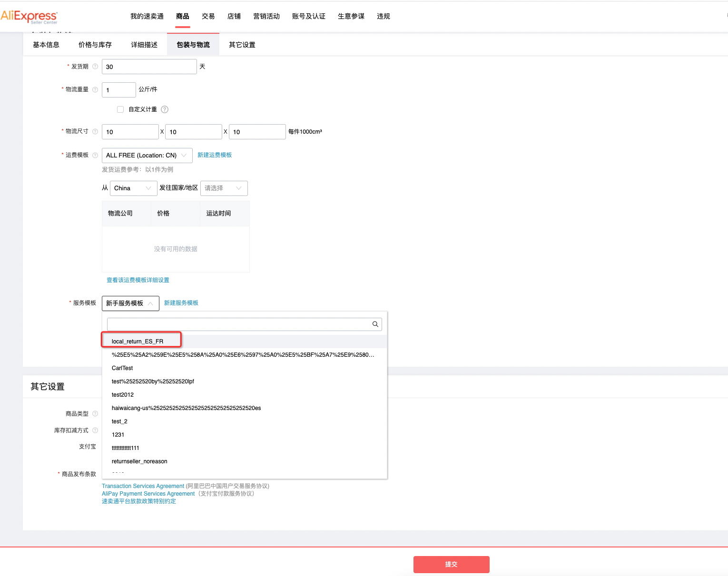Open 交易 menu
This screenshot has width=728, height=576.
coord(208,16)
